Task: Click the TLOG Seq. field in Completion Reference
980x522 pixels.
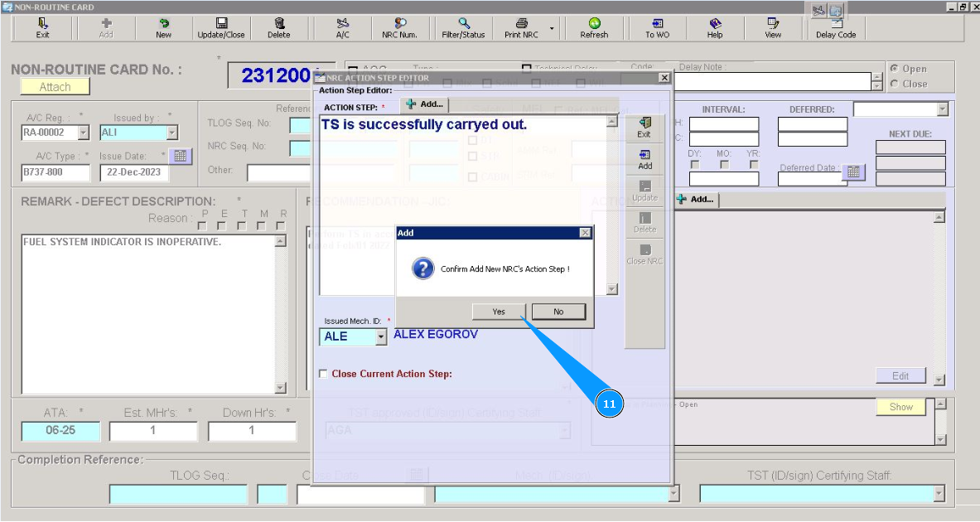Action: [x=178, y=494]
